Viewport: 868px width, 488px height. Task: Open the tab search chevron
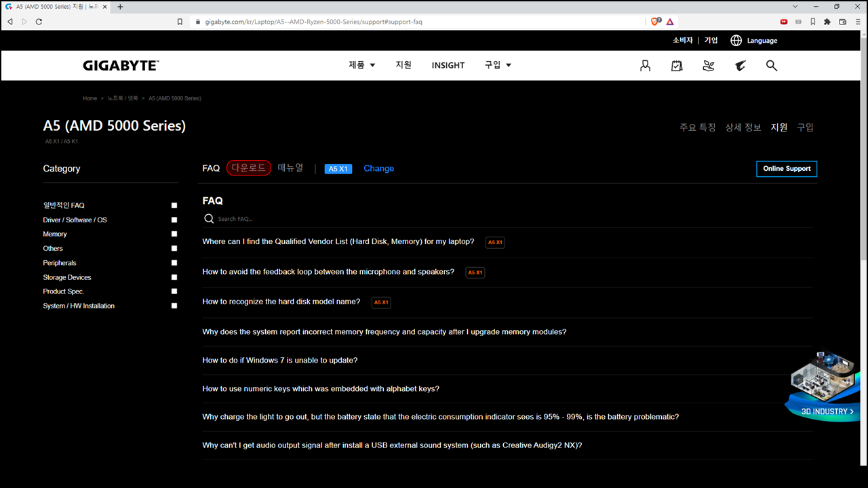coord(795,6)
